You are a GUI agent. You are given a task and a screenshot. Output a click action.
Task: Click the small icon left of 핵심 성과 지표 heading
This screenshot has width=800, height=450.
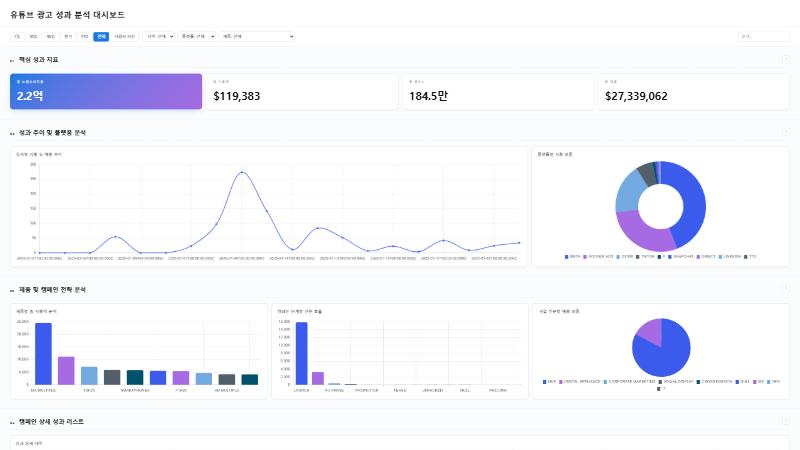pos(12,60)
